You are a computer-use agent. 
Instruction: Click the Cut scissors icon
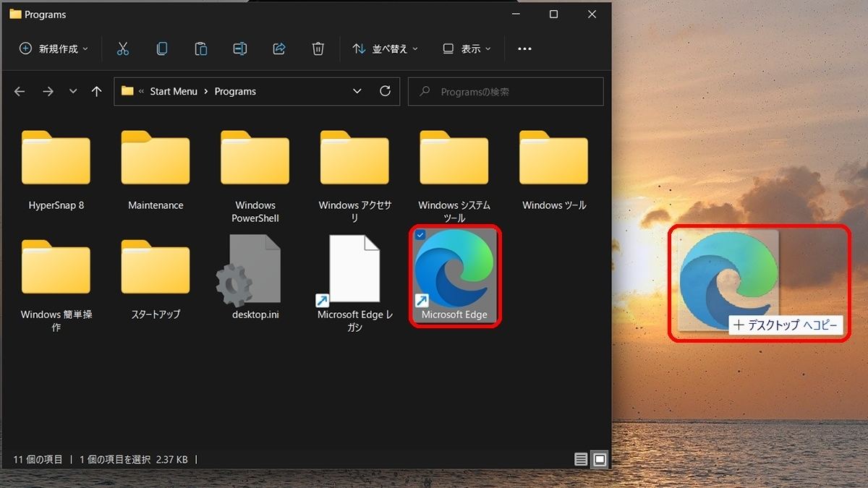(x=123, y=48)
